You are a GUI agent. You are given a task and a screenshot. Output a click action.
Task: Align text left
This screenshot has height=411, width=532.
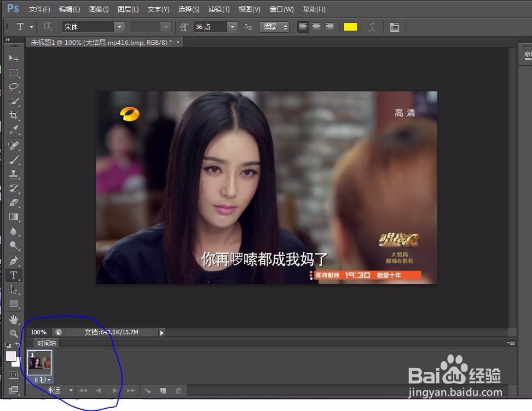coord(303,27)
